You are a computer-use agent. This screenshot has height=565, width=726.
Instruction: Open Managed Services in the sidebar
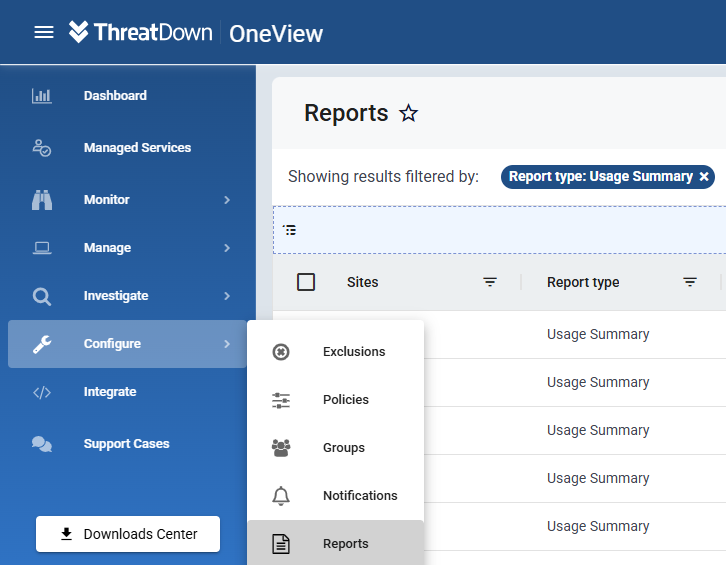(x=128, y=148)
